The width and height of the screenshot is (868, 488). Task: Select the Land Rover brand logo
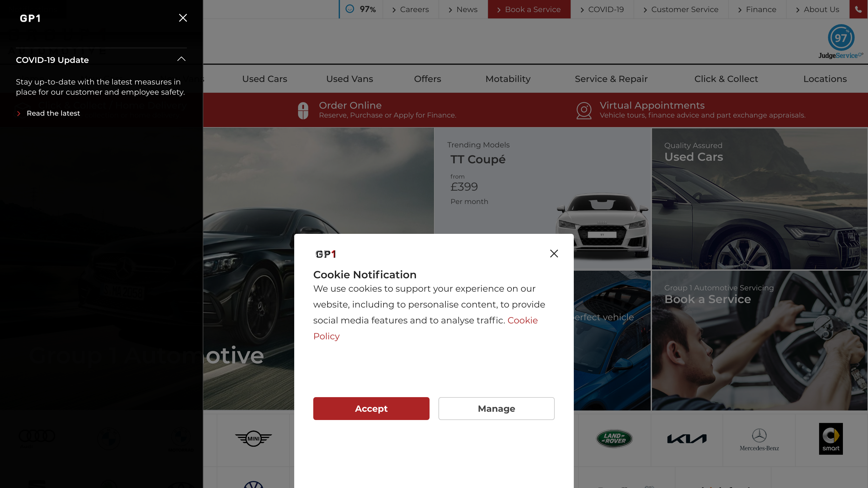pyautogui.click(x=614, y=438)
